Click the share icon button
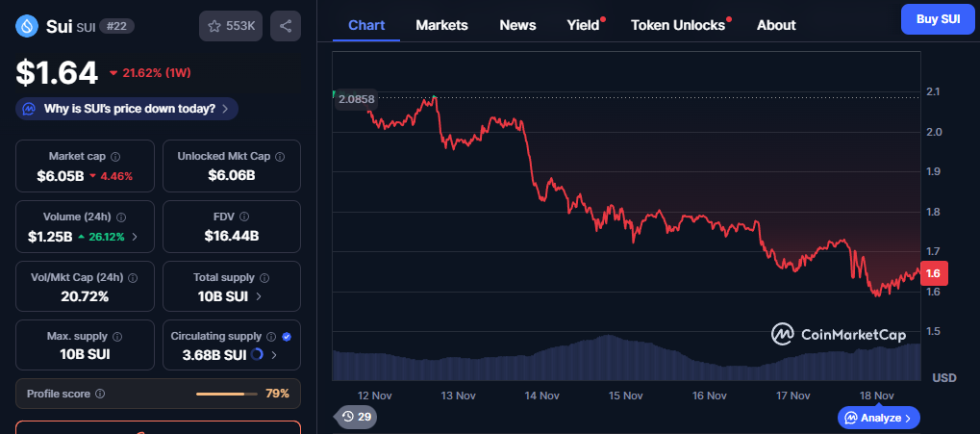 pyautogui.click(x=285, y=26)
